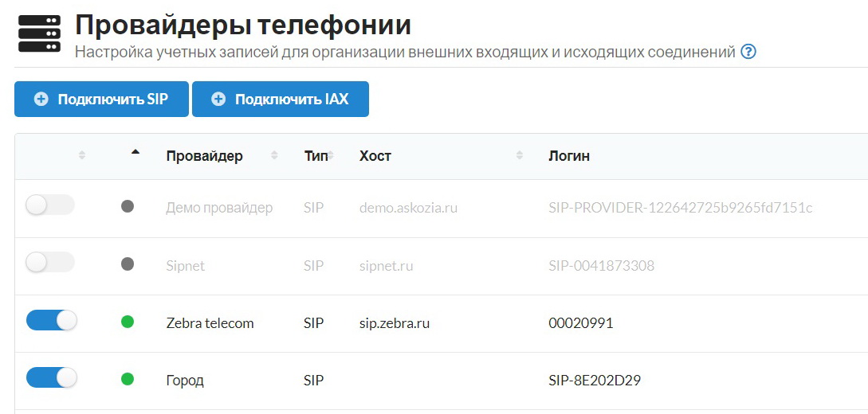
Task: Sort table by Тип column
Action: point(316,156)
